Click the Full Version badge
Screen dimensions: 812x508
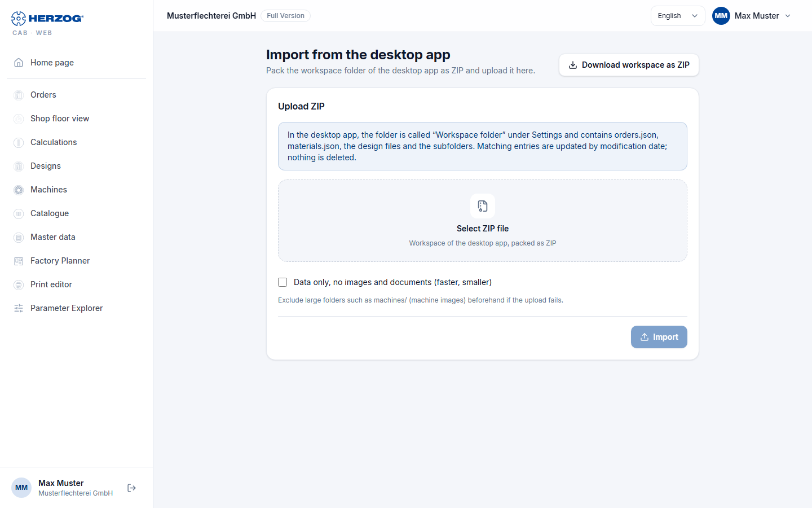coord(285,16)
